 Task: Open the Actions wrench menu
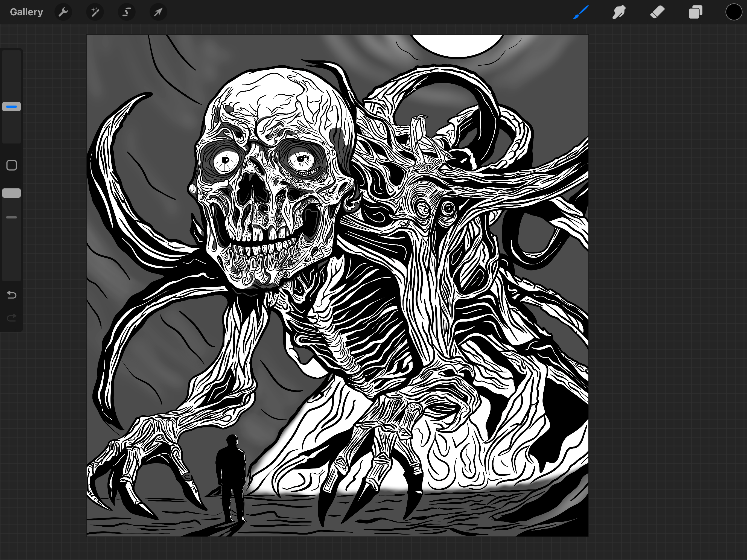coord(63,12)
